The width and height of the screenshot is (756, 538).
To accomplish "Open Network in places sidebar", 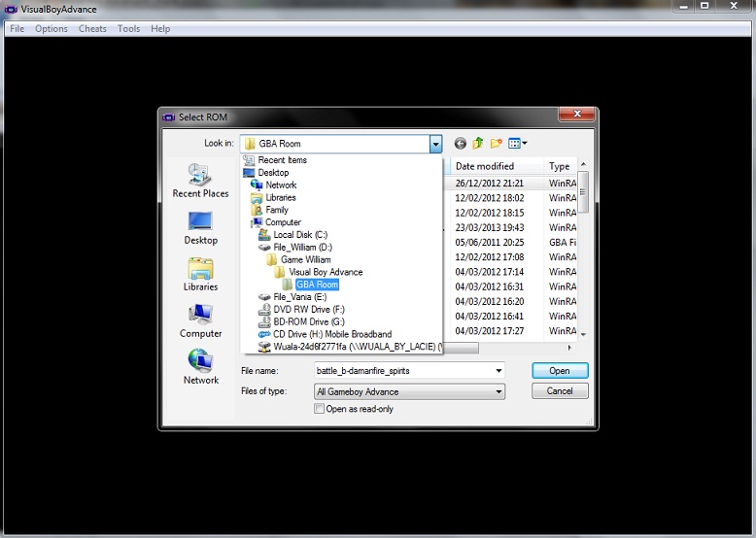I will [x=200, y=367].
